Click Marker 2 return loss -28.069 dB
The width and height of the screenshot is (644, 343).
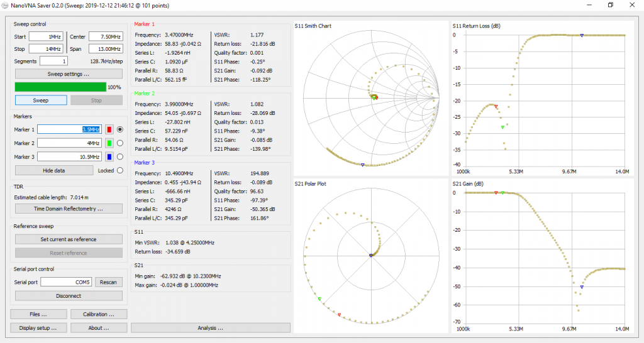(263, 113)
